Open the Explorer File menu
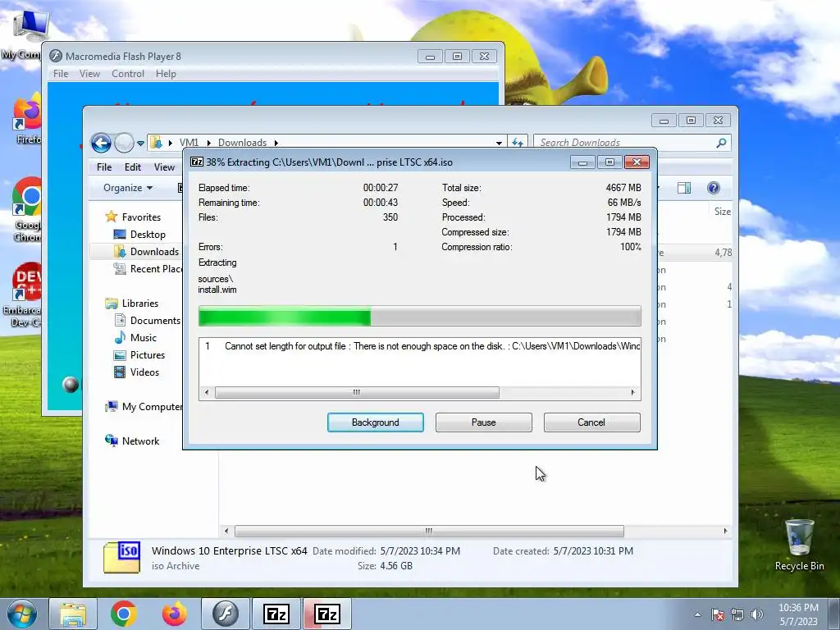840x630 pixels. coord(104,167)
